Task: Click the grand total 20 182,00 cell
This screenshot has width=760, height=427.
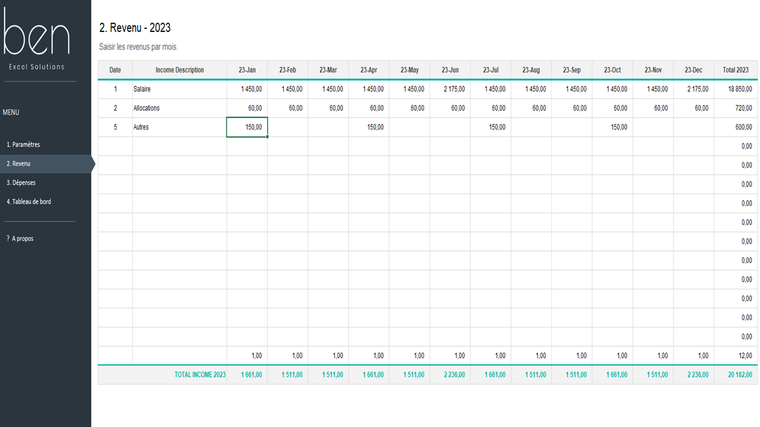Action: pyautogui.click(x=734, y=374)
